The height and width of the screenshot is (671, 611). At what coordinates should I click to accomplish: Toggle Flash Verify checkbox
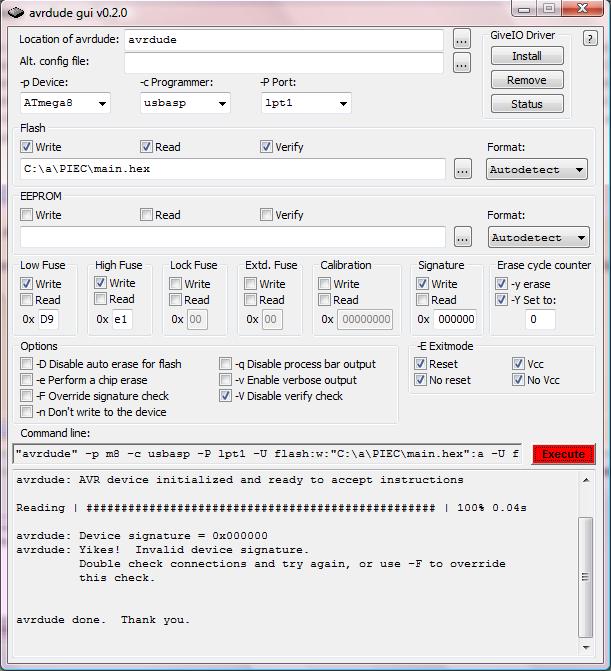click(x=266, y=147)
